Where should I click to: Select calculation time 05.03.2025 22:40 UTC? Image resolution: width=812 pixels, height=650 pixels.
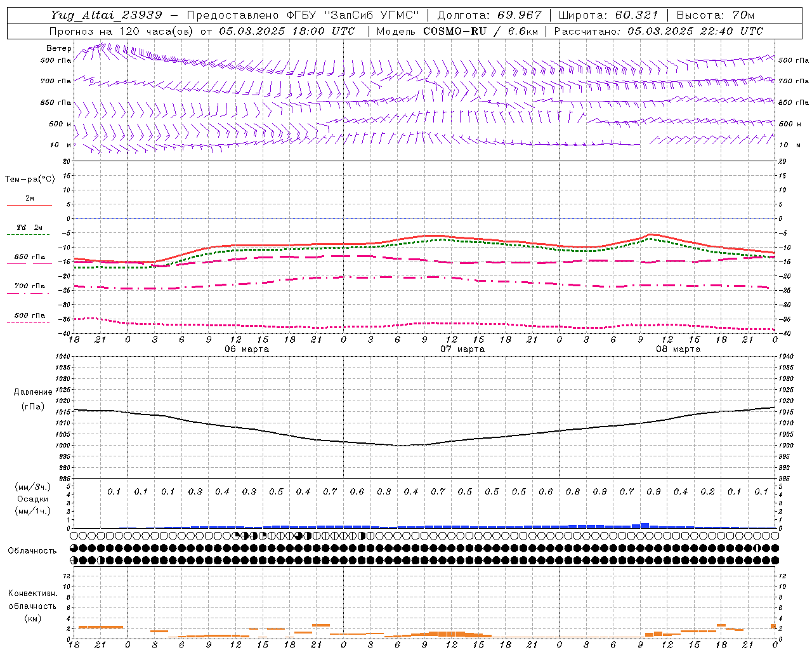click(695, 31)
